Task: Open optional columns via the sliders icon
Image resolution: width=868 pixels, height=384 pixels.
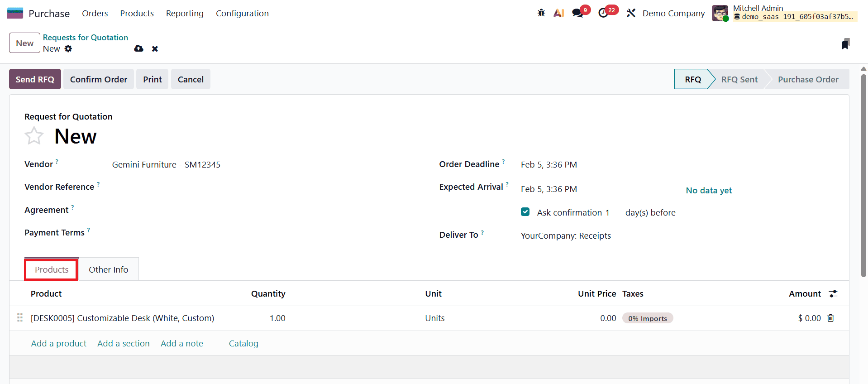Action: [834, 293]
